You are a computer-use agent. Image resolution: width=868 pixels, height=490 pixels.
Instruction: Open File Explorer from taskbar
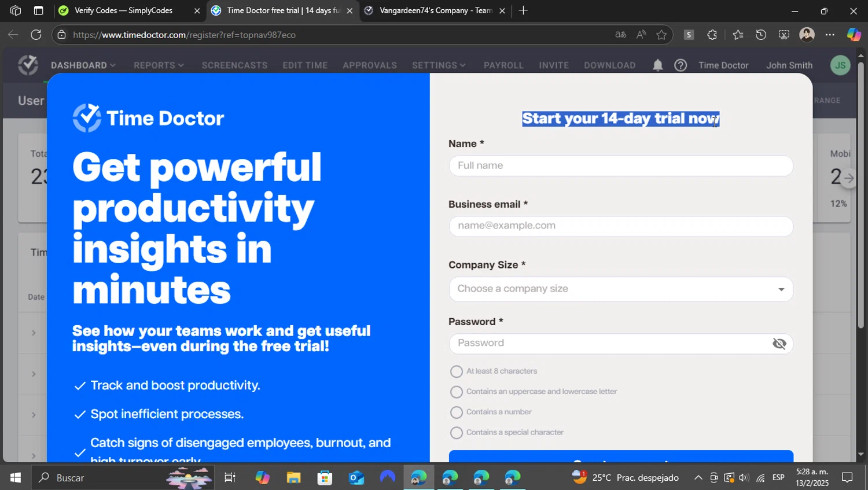pyautogui.click(x=293, y=478)
